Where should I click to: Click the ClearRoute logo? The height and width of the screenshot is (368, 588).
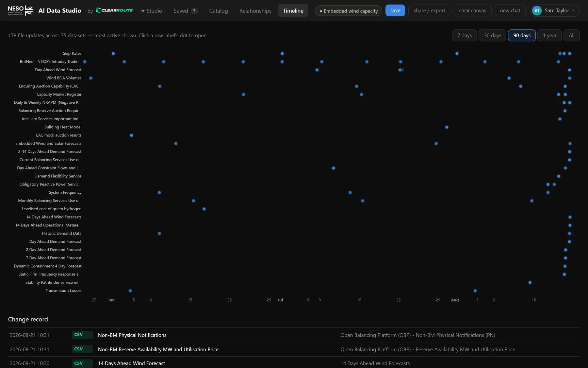point(114,10)
